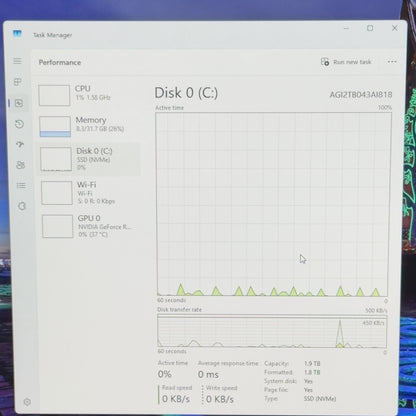The height and width of the screenshot is (416, 416).
Task: Click Run new task button
Action: tap(346, 62)
